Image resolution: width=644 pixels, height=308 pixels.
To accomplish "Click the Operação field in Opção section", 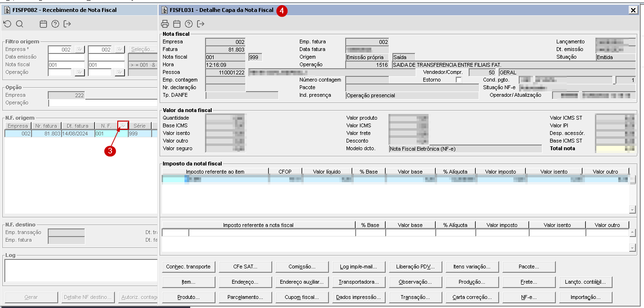I will (x=103, y=103).
